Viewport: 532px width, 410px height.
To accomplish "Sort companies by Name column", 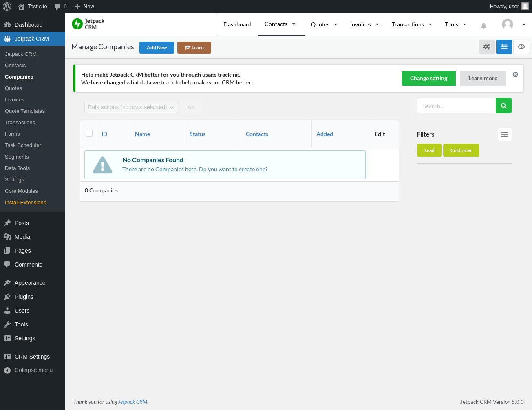I will coord(142,134).
